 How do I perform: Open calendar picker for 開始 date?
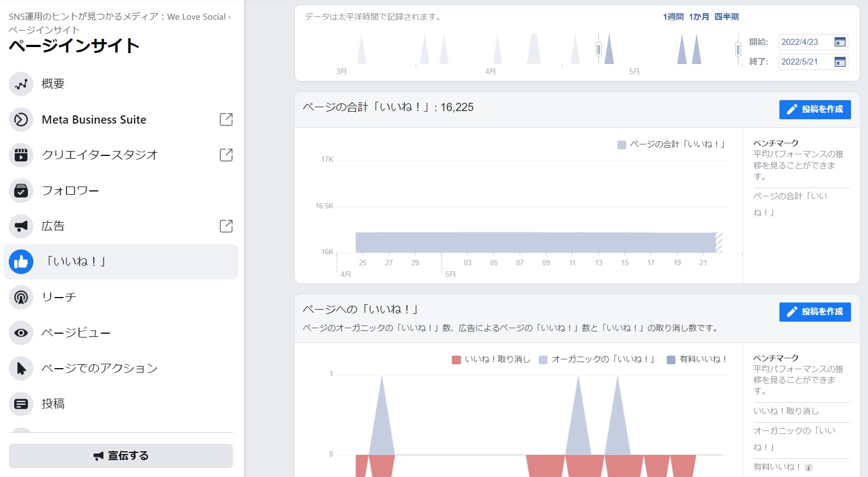pyautogui.click(x=840, y=42)
